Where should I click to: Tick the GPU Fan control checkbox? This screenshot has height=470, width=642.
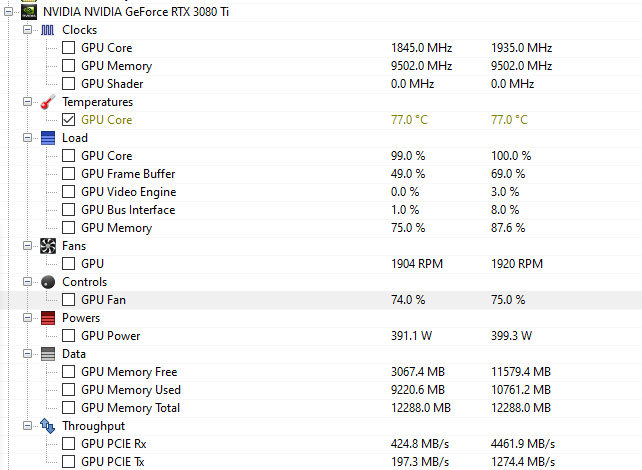[x=68, y=300]
